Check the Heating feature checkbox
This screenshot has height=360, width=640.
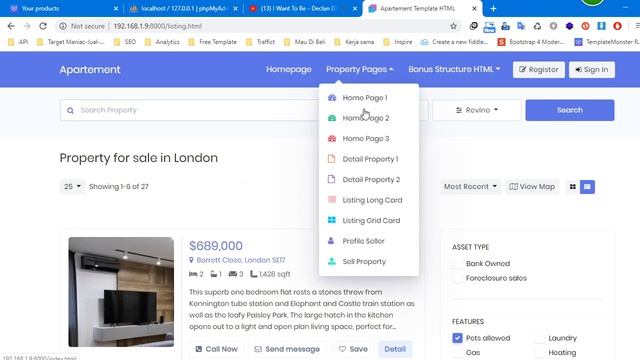click(x=540, y=352)
